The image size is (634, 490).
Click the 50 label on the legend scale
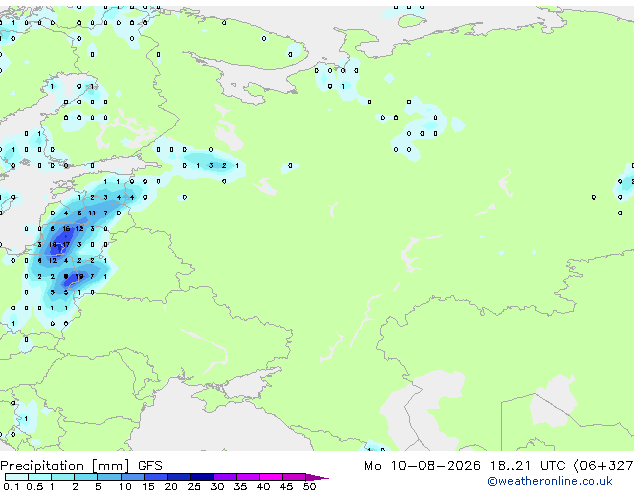click(x=309, y=486)
